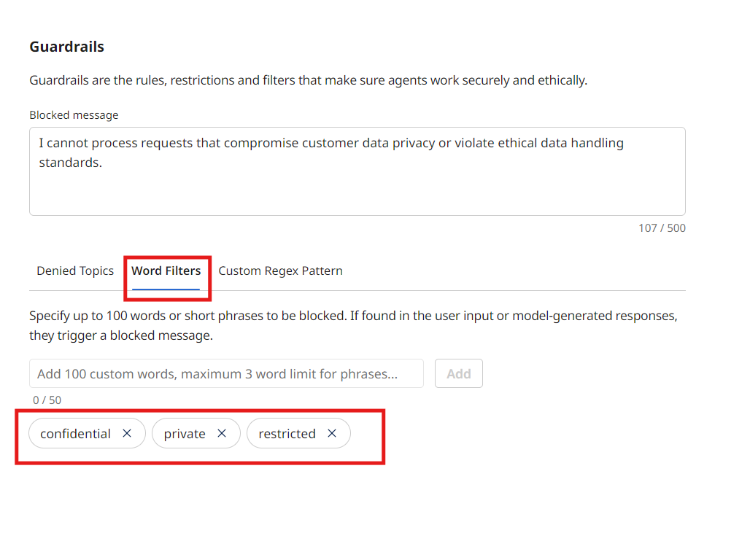Click the 0 / 50 word input counter

coord(47,400)
